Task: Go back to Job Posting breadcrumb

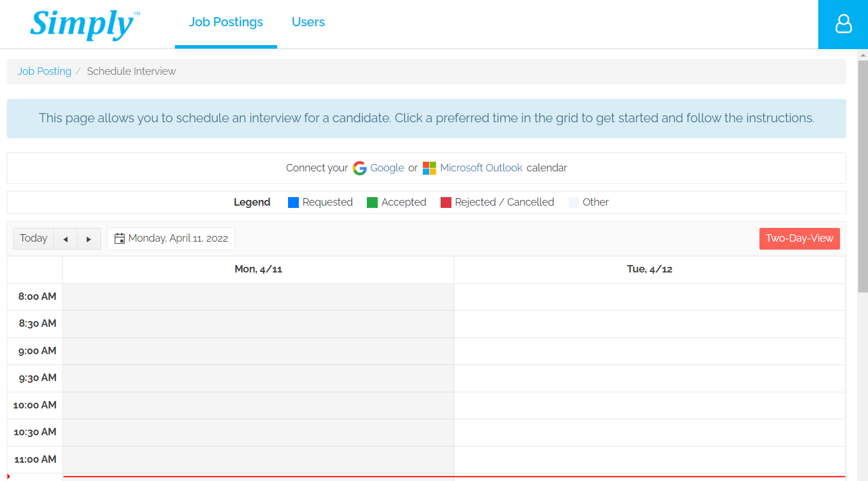Action: click(45, 71)
